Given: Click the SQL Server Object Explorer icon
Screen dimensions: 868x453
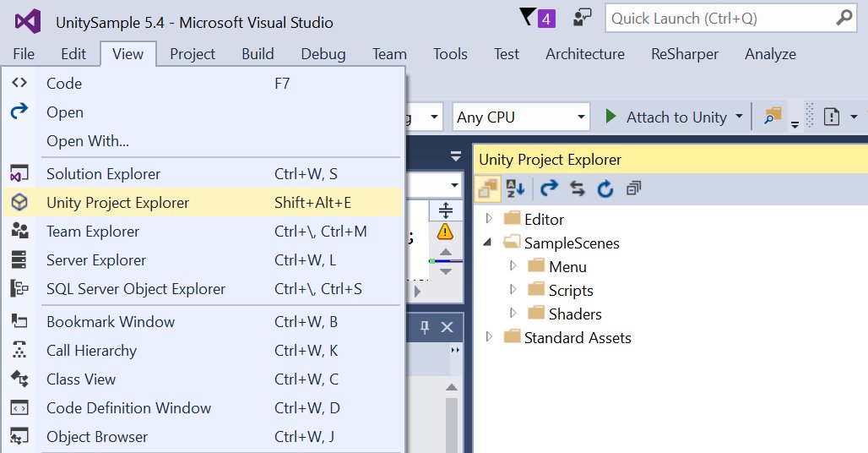Looking at the screenshot, I should click(19, 288).
